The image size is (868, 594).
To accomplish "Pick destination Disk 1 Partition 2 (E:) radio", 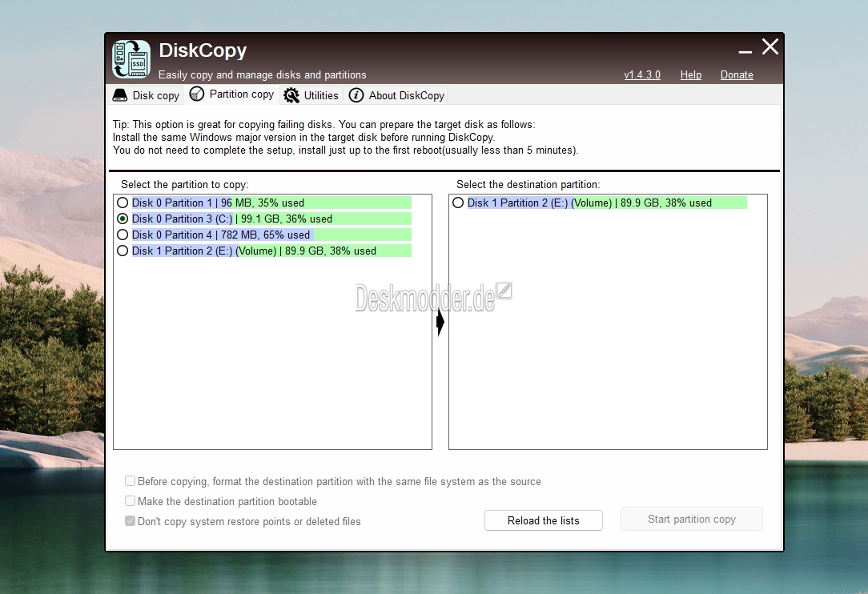I will coord(458,203).
